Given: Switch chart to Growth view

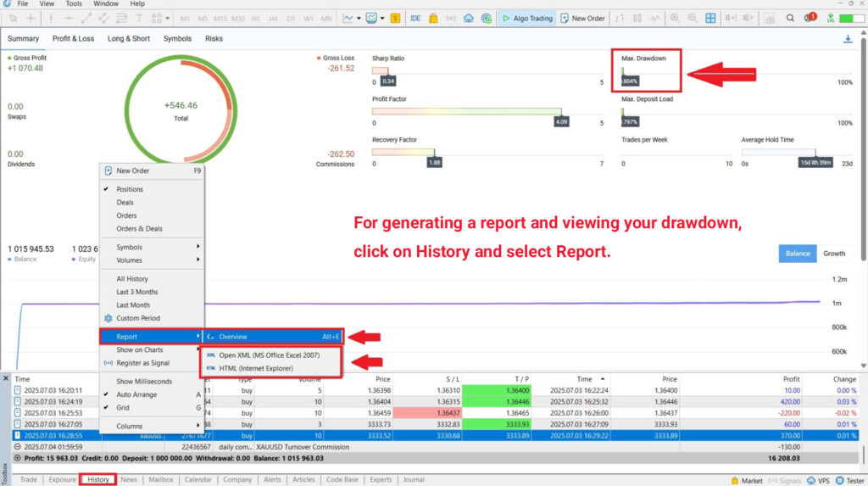Looking at the screenshot, I should 834,254.
